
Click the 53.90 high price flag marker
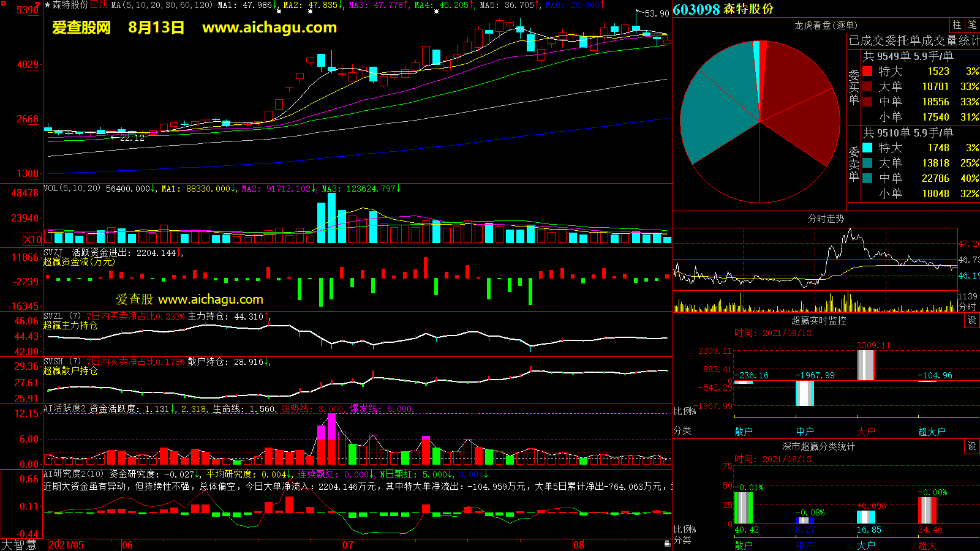coord(656,13)
